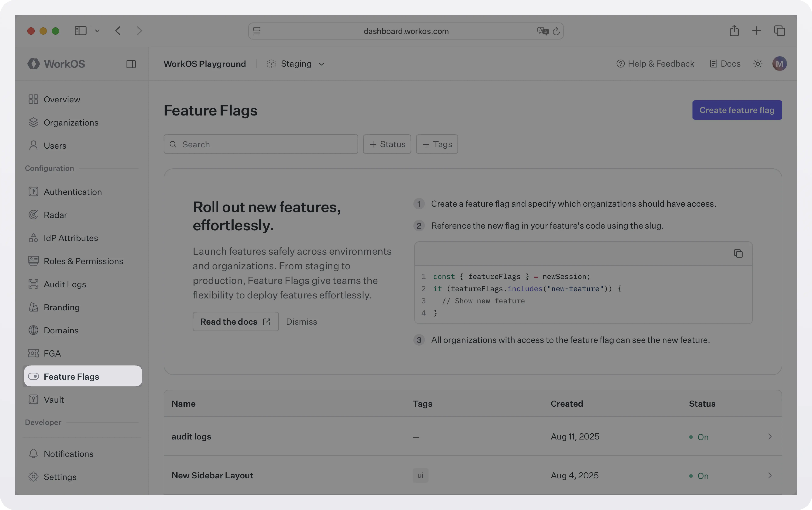Reload the page with the refresh icon
The image size is (812, 510).
(556, 31)
